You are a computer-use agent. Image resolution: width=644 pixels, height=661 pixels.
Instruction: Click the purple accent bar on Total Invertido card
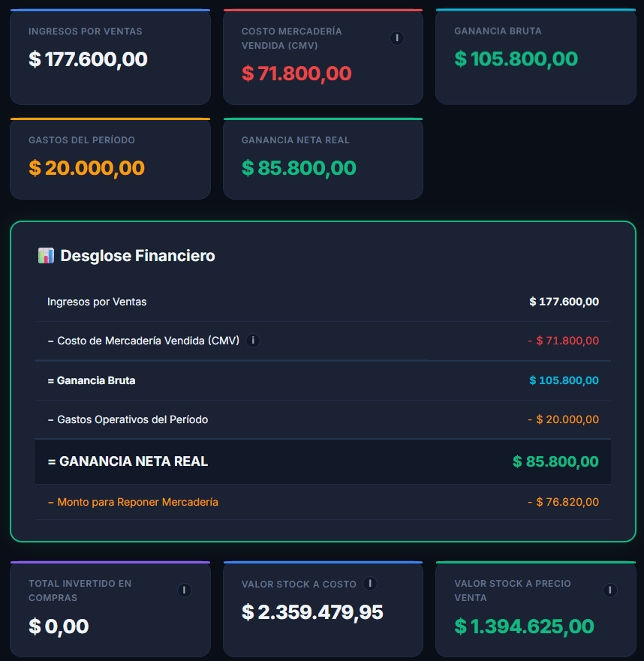[110, 562]
